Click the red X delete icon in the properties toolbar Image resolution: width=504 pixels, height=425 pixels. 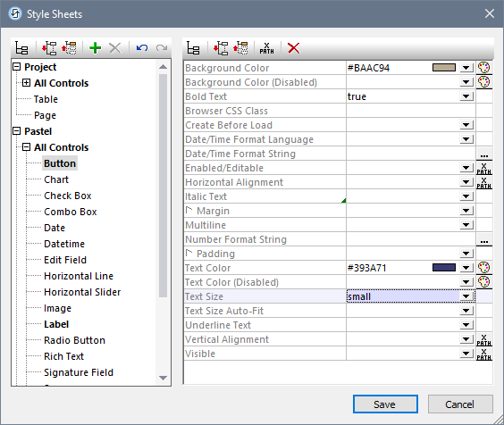pyautogui.click(x=293, y=48)
